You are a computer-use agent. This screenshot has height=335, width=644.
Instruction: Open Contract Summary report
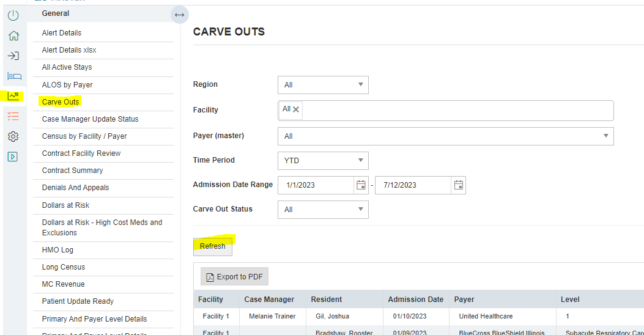72,171
